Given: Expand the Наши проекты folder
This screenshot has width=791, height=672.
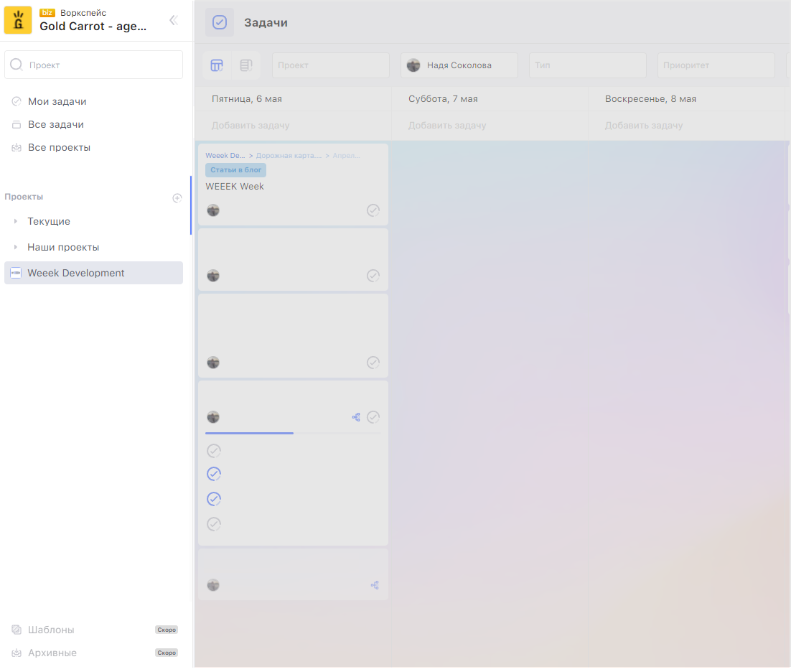Looking at the screenshot, I should click(16, 248).
